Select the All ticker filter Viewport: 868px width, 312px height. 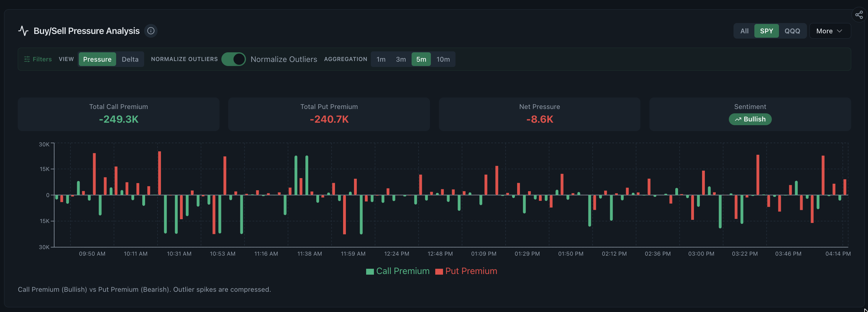point(744,31)
